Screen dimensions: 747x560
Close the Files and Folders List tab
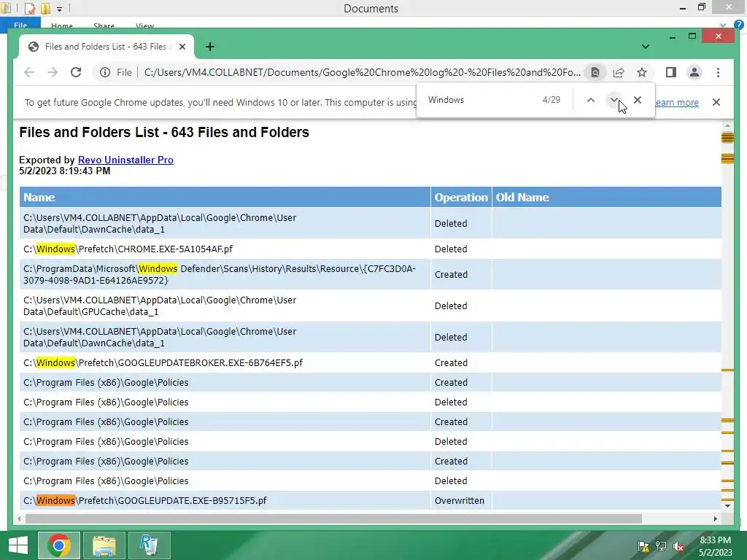(182, 47)
